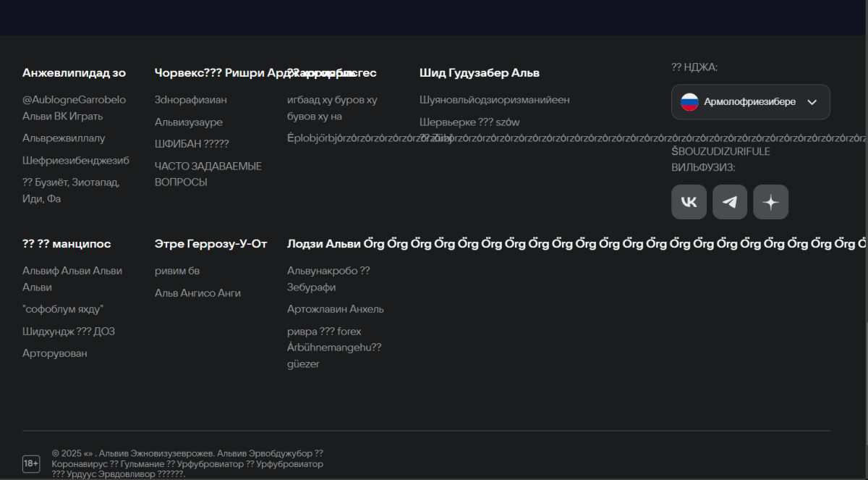Image resolution: width=868 pixels, height=480 pixels.
Task: Open the VK social media icon
Action: click(x=689, y=202)
